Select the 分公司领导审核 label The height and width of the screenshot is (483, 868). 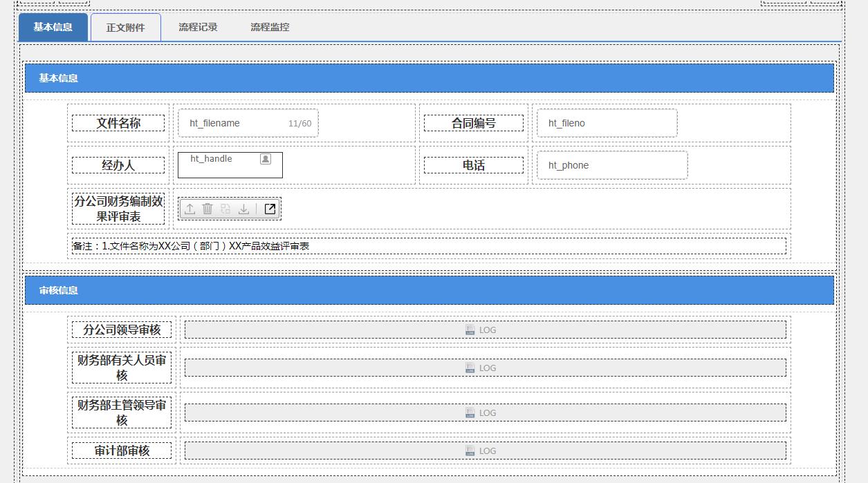[122, 330]
